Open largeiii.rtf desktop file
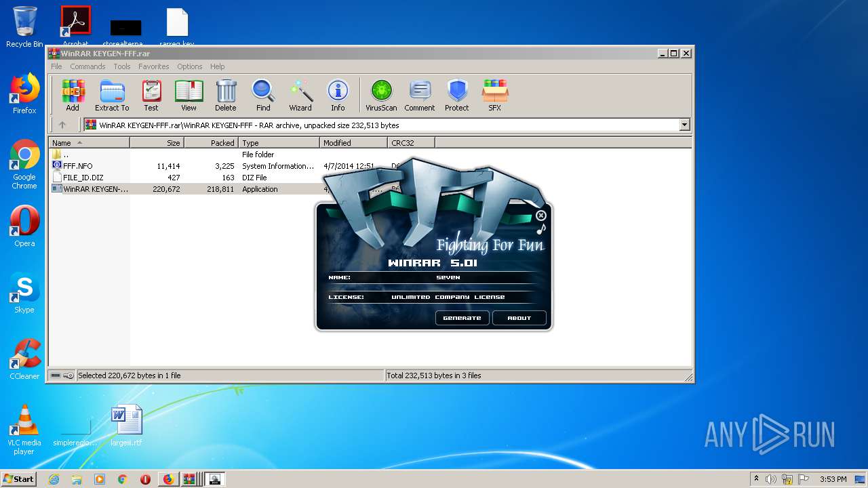The width and height of the screenshot is (868, 488). coord(127,426)
